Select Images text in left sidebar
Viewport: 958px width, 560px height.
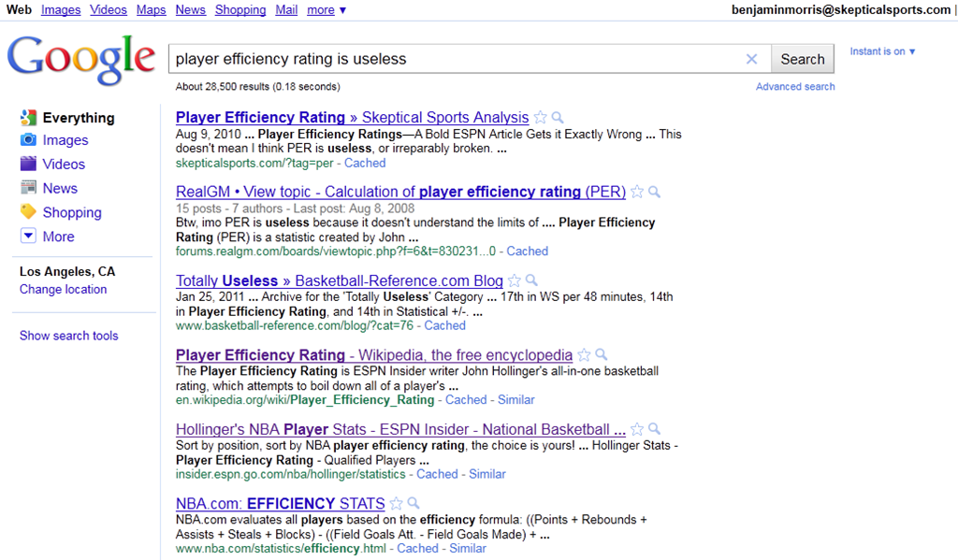click(65, 140)
